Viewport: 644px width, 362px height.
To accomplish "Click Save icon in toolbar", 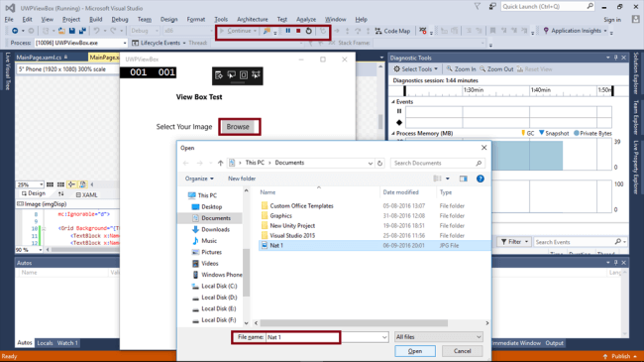I will coord(72,31).
